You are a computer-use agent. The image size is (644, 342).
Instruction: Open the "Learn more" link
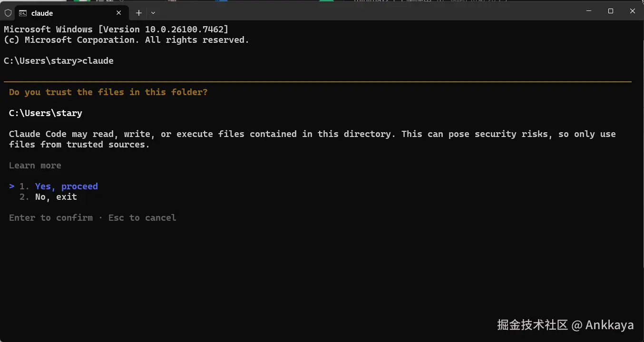click(35, 166)
